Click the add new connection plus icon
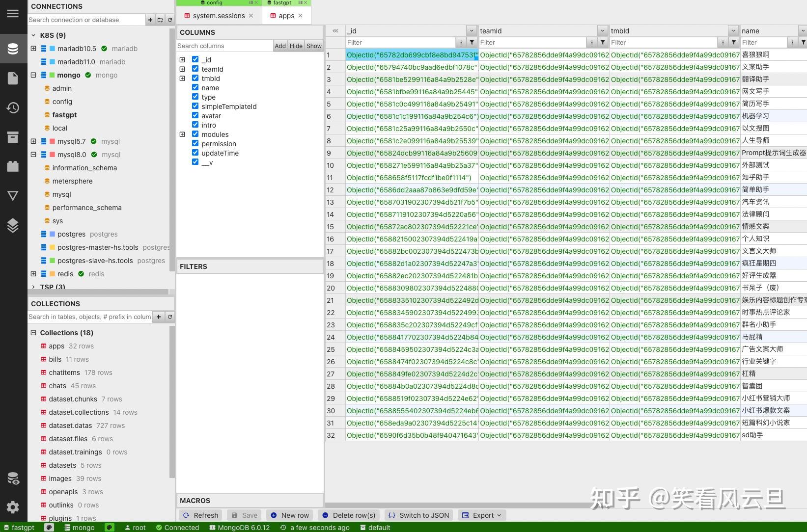Screen dimensions: 807x532 tap(150, 20)
